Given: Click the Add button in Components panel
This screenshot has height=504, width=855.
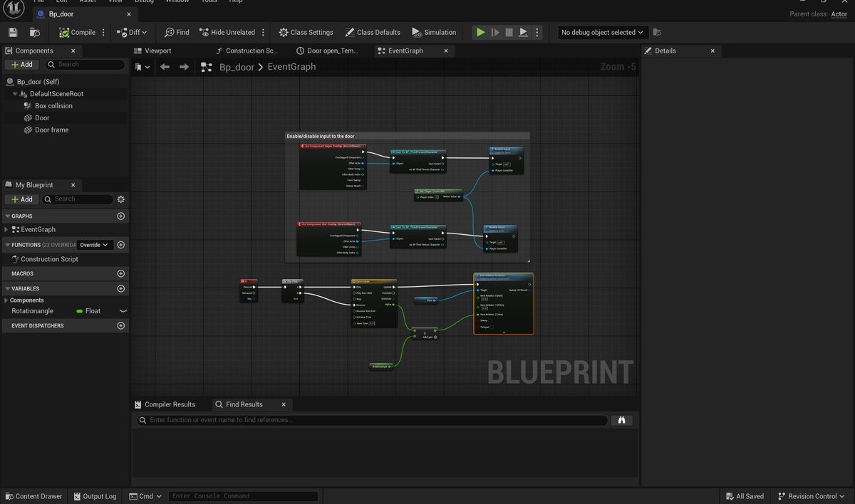Looking at the screenshot, I should pyautogui.click(x=21, y=64).
